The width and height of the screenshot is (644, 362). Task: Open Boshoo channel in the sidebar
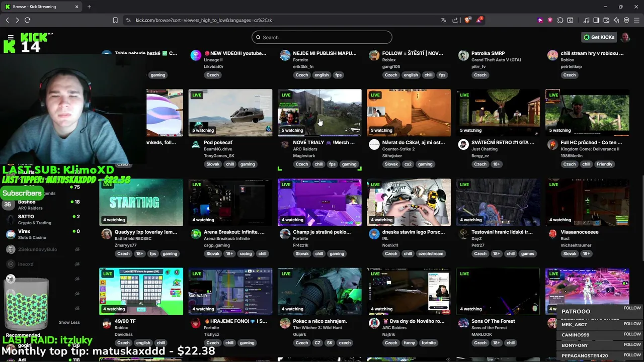43,205
